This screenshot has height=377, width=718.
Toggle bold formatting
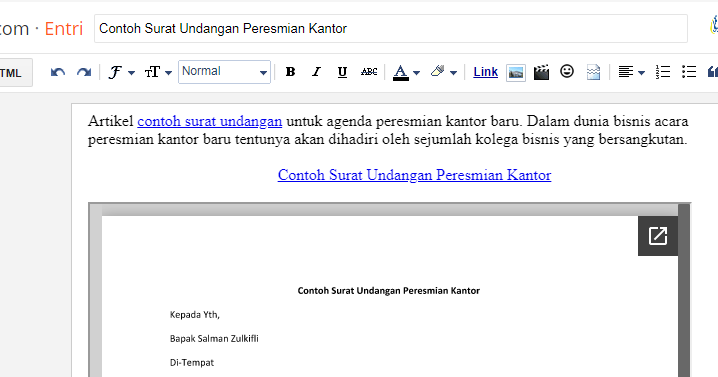(x=290, y=72)
